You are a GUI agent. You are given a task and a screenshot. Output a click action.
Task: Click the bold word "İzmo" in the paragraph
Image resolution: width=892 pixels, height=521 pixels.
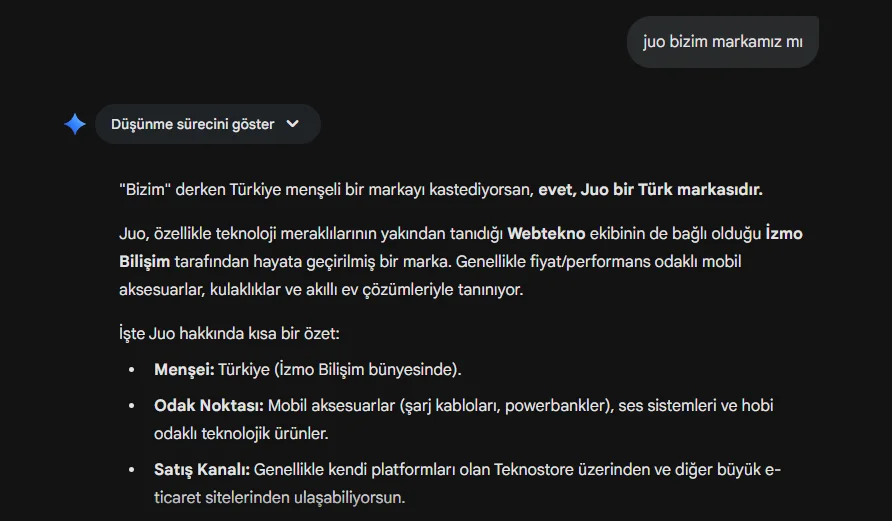click(x=783, y=234)
